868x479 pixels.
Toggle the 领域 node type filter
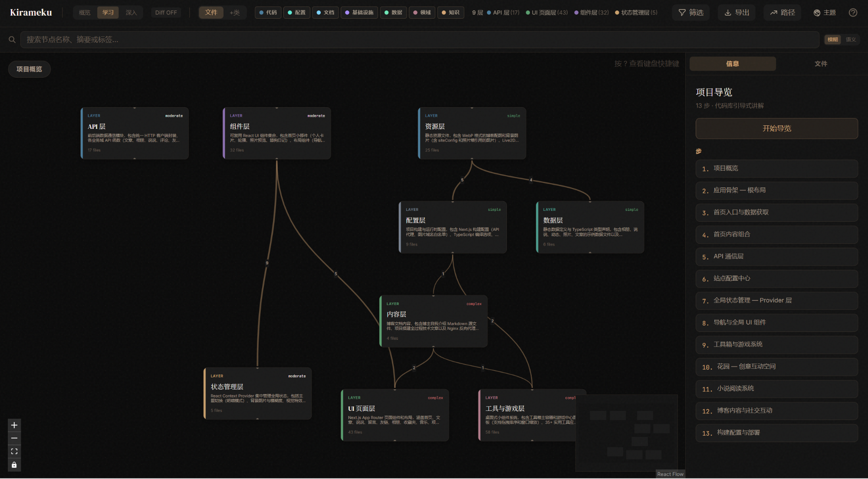(422, 13)
